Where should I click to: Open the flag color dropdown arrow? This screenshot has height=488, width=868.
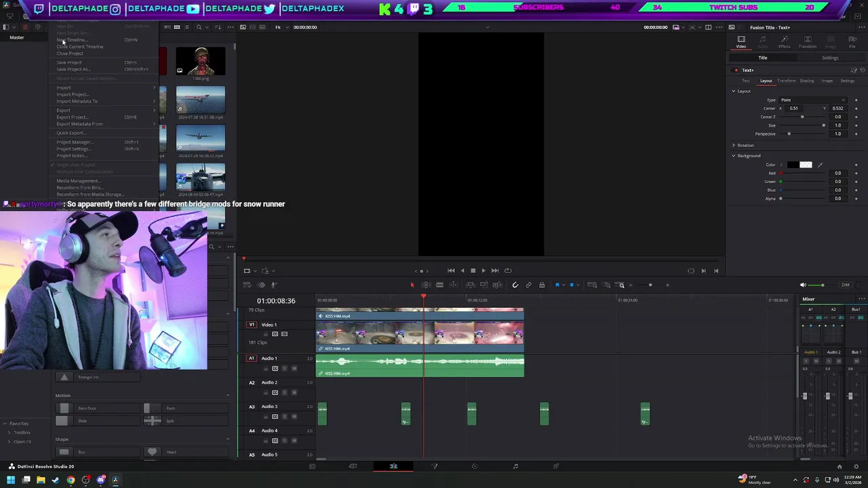[563, 285]
